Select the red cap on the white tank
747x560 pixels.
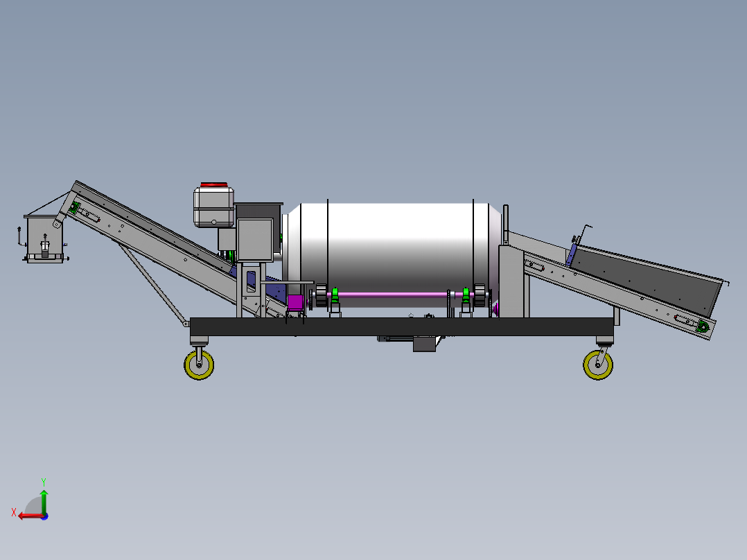[x=213, y=184]
